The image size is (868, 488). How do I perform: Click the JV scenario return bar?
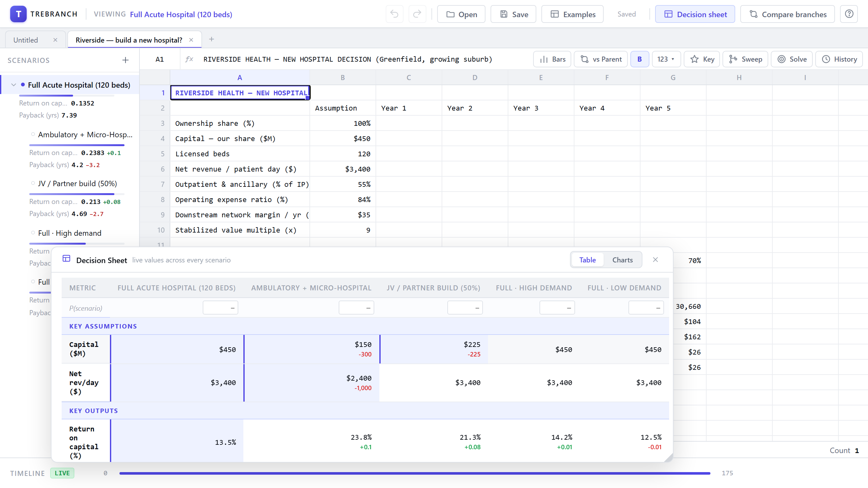77,194
